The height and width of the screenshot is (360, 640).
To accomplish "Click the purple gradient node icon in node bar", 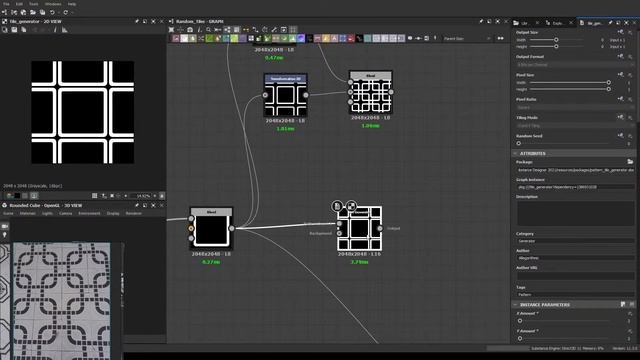I will (x=301, y=38).
